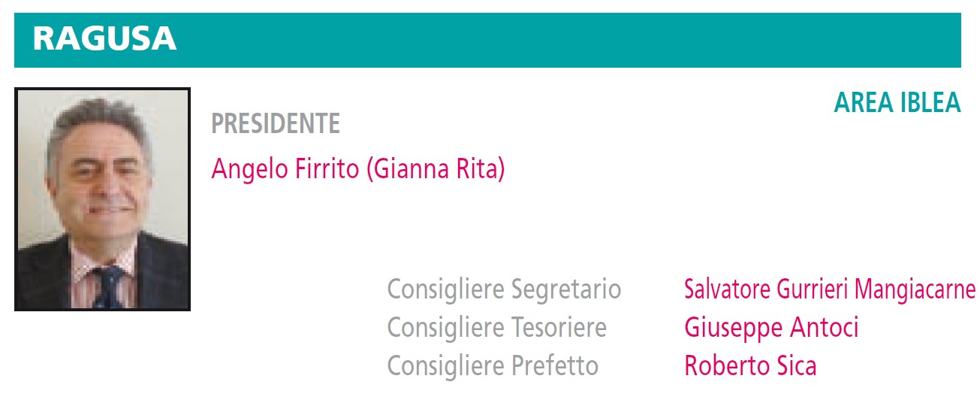This screenshot has width=980, height=397.
Task: Click the name Angelo Firrito
Action: tap(285, 168)
